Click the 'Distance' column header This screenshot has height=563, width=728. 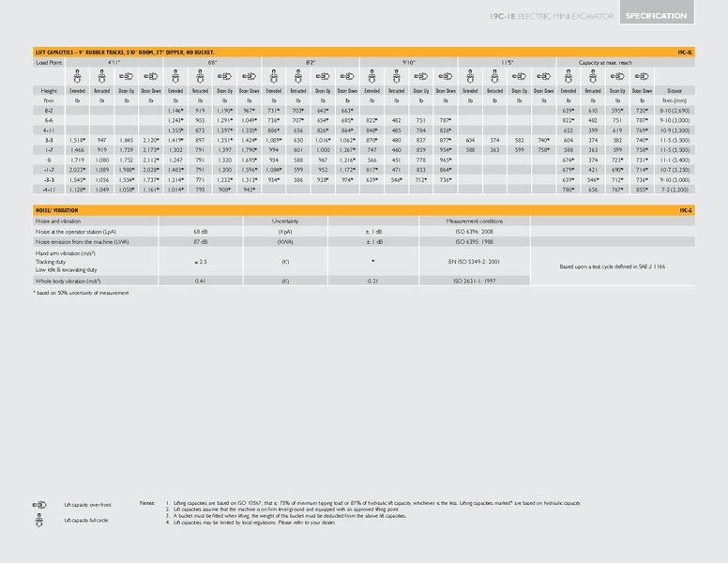click(675, 91)
